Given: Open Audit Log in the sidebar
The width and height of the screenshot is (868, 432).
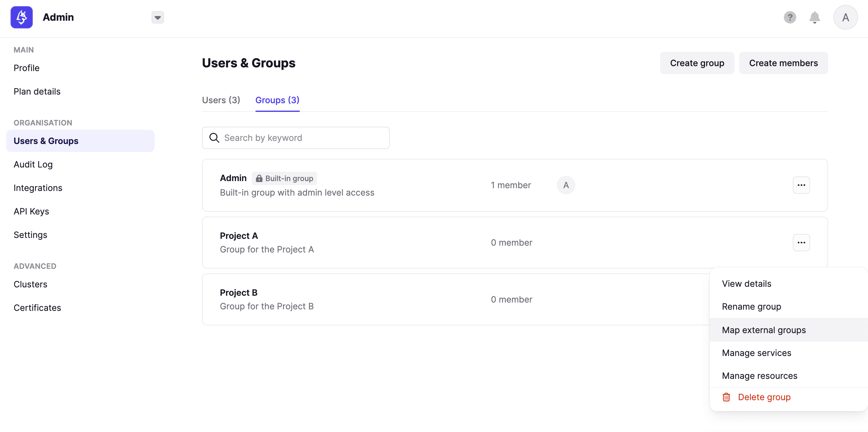Looking at the screenshot, I should pos(33,164).
